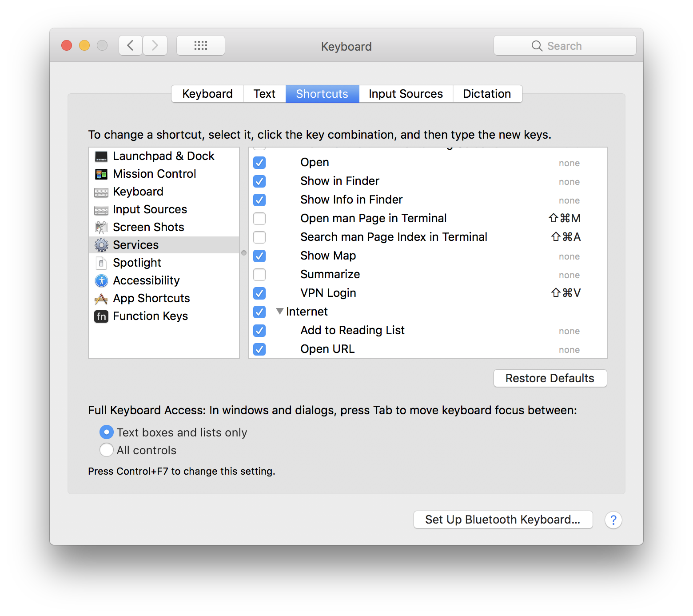693x616 pixels.
Task: Collapse the Internet services group
Action: click(x=280, y=312)
